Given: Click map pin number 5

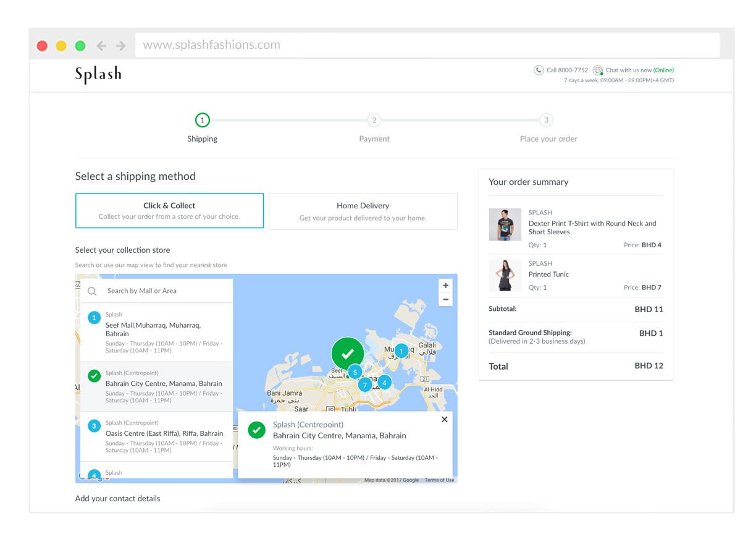Looking at the screenshot, I should pos(355,372).
